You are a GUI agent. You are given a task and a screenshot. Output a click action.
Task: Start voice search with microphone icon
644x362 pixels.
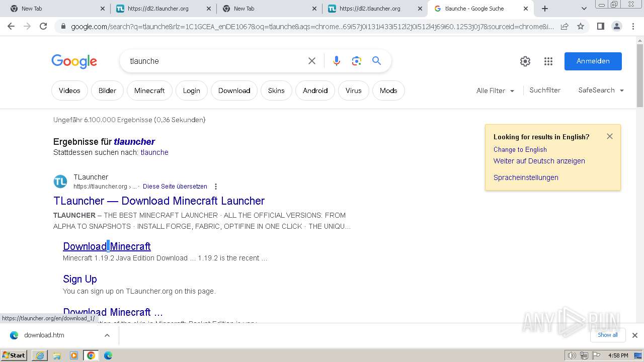[x=337, y=61]
